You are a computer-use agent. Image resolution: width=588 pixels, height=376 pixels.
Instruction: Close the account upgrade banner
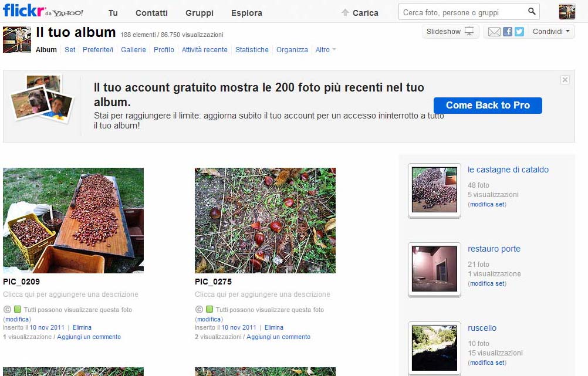565,80
